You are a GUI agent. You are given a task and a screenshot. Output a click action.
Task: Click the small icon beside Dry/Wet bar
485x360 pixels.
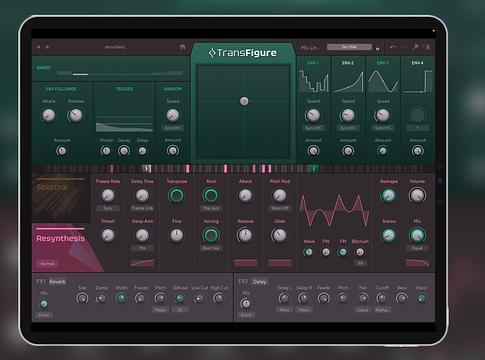coord(377,49)
